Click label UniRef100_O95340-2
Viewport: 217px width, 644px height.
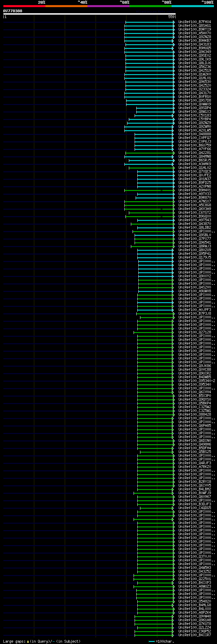tap(197, 381)
